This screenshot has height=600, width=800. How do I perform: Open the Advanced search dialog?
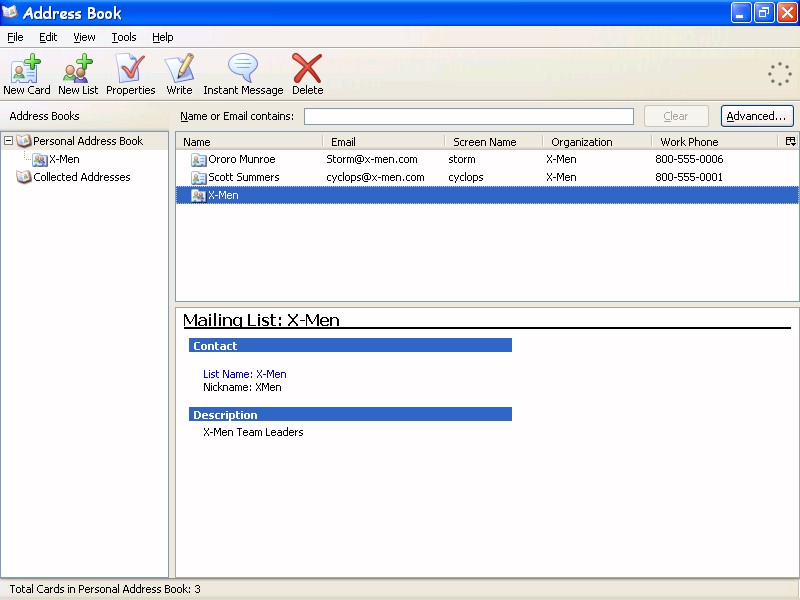[757, 116]
